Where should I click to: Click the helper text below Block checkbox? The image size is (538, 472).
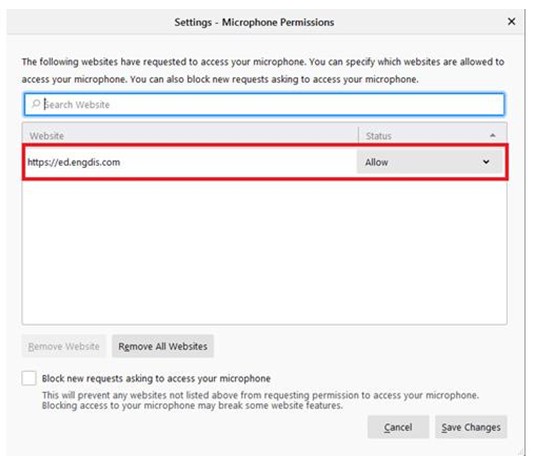tap(260, 400)
